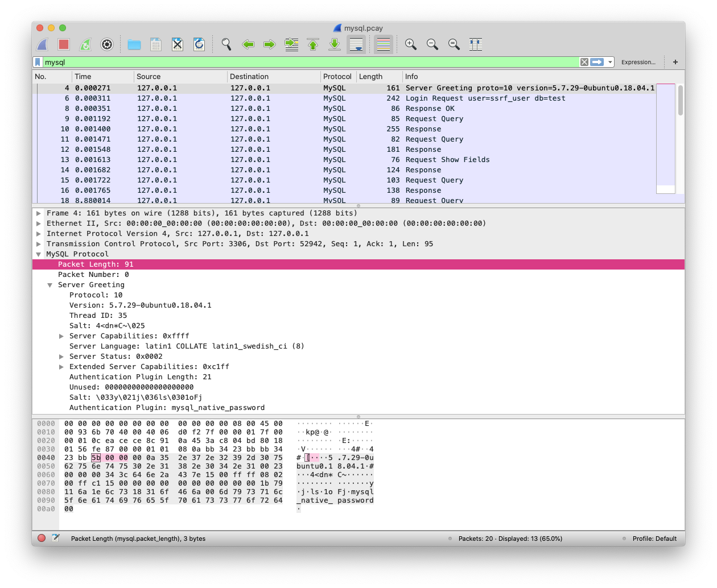Screen dimensions: 717x588
Task: Click the packet list minimap
Action: click(666, 139)
